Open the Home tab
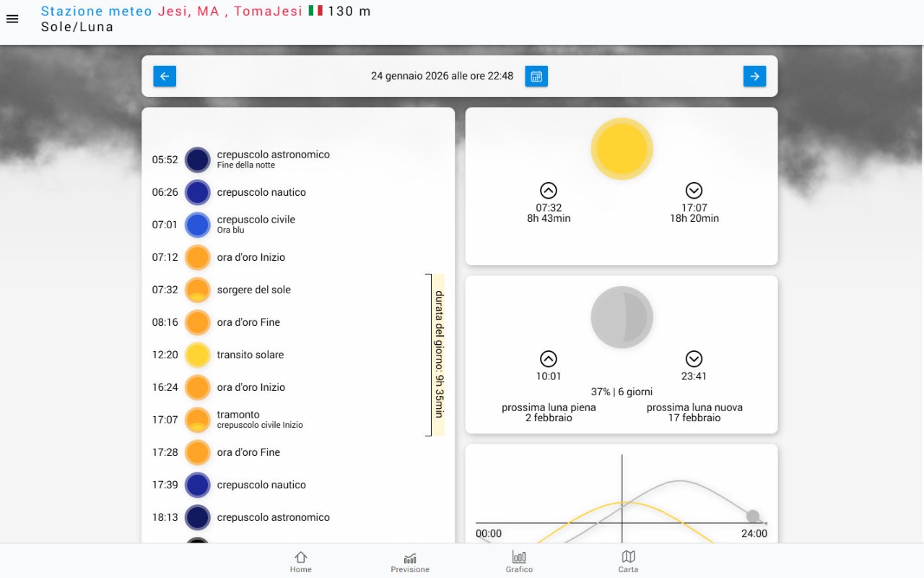The height and width of the screenshot is (578, 924). coord(301,561)
